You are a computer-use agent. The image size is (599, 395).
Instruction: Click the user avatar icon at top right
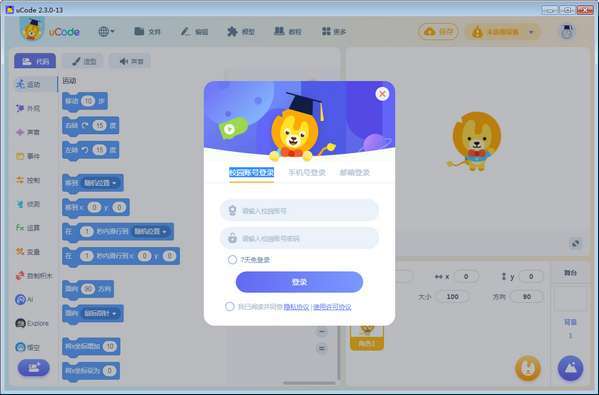click(x=567, y=32)
